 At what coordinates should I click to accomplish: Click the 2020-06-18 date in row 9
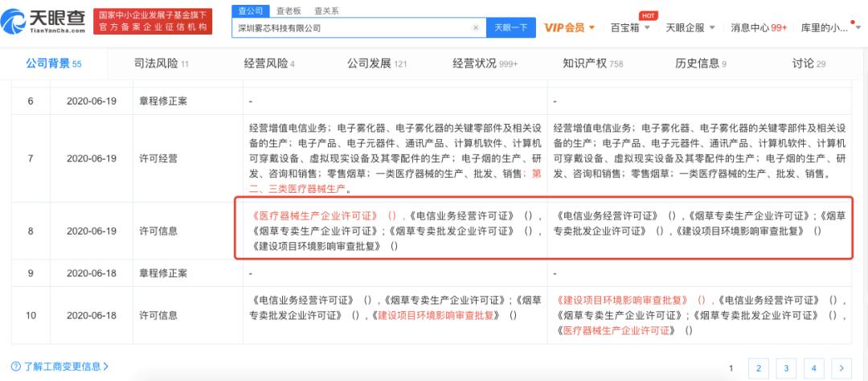(92, 273)
